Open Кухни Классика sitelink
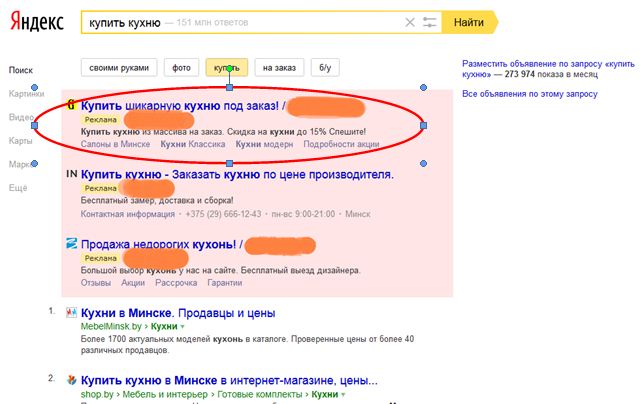Screen dimensions: 641x404 pos(193,144)
